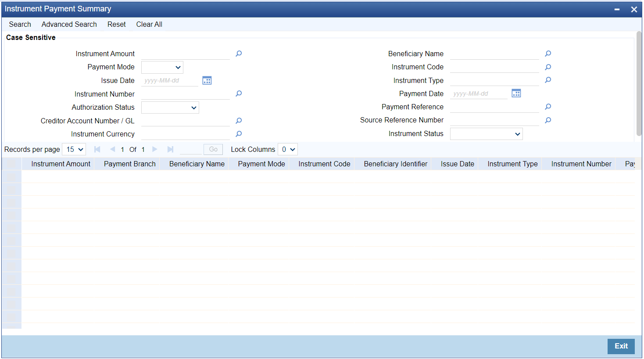The width and height of the screenshot is (644, 359).
Task: Click Reset in the toolbar
Action: (117, 24)
